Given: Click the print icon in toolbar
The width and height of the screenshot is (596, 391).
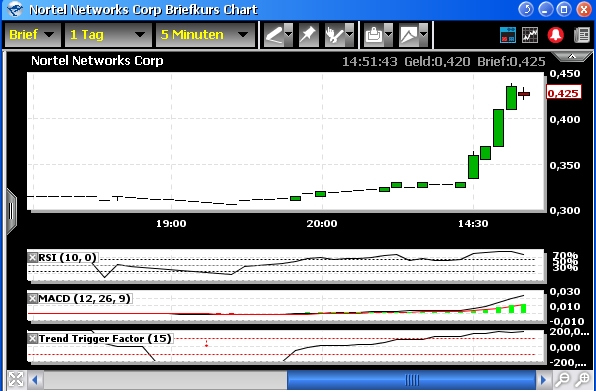Looking at the screenshot, I should click(x=374, y=35).
